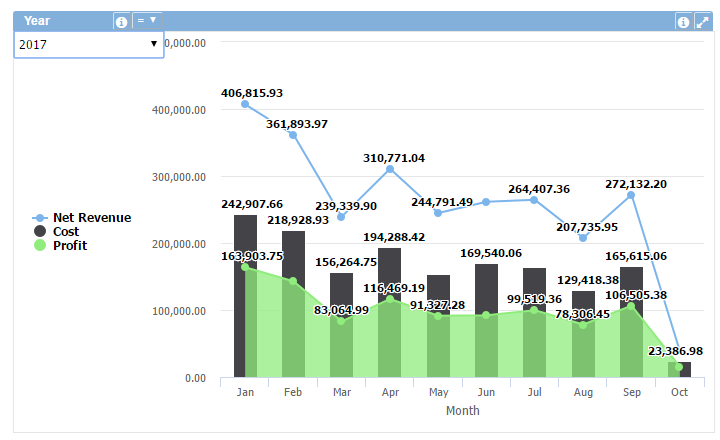Click the dark Cost legend circle
The width and height of the screenshot is (720, 440).
pos(39,231)
